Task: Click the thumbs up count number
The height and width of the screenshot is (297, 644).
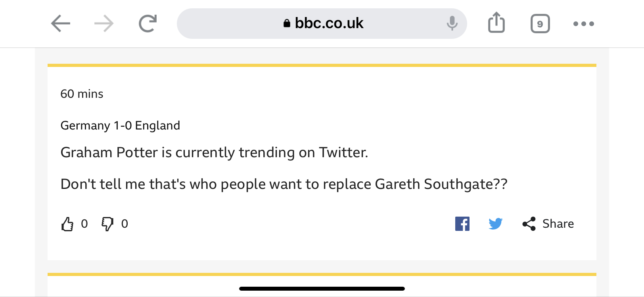Action: point(84,224)
